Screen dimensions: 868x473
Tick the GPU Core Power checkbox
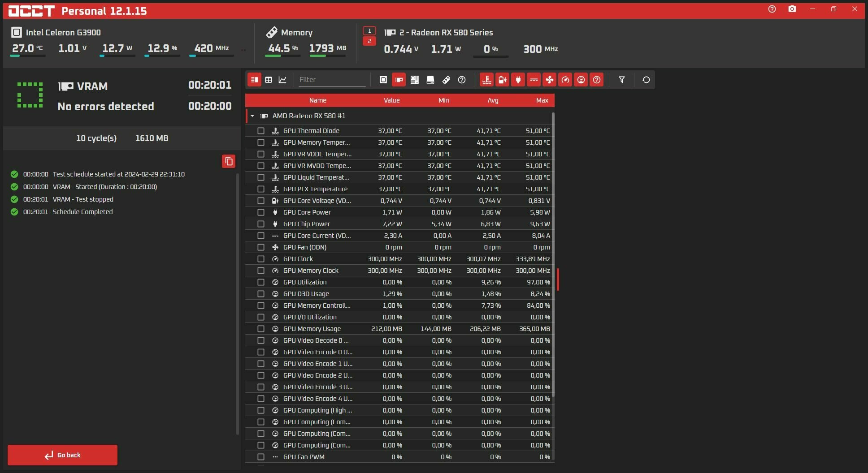pyautogui.click(x=261, y=212)
